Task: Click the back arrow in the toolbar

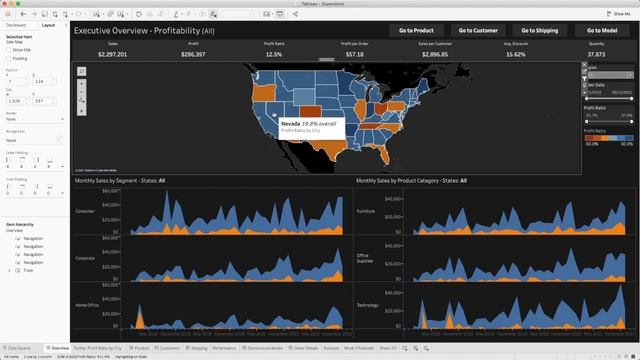Action: 23,14
